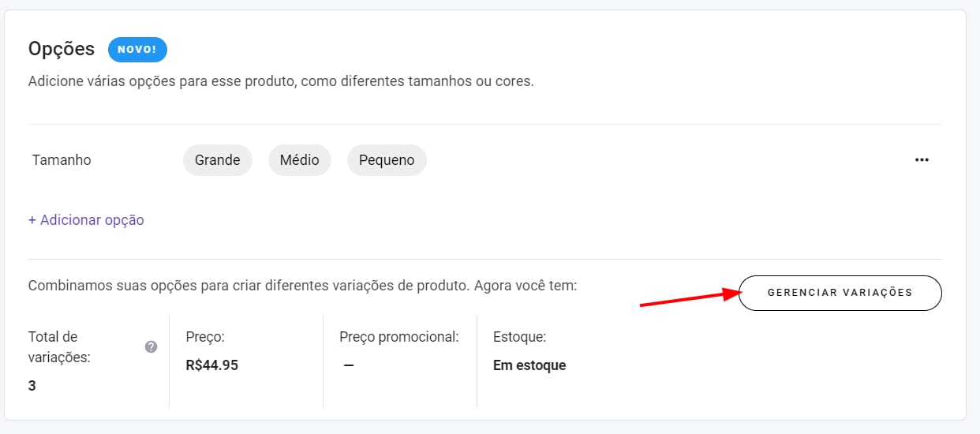Select the Pequeno size chip
The height and width of the screenshot is (434, 980).
coord(387,160)
